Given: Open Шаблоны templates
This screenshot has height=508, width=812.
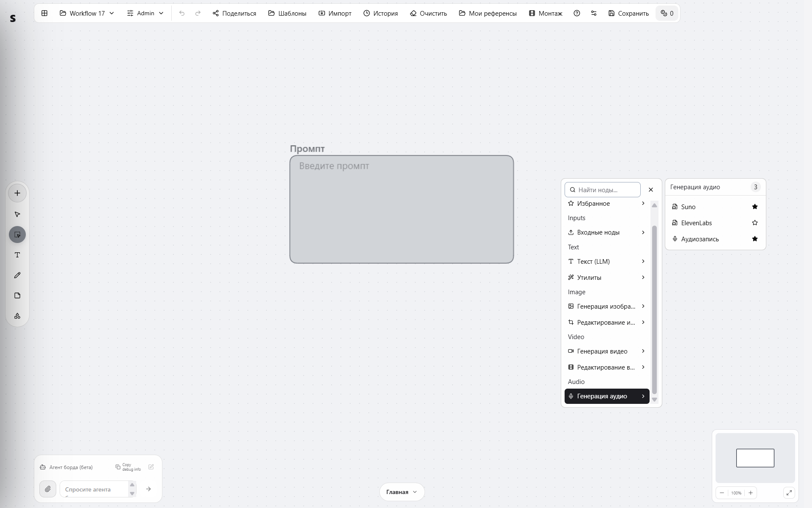Looking at the screenshot, I should (x=287, y=13).
